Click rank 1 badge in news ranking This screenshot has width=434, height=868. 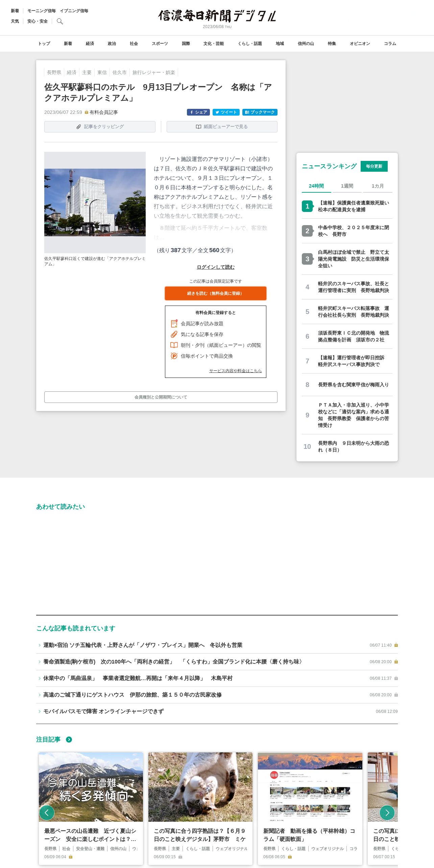[x=307, y=206]
